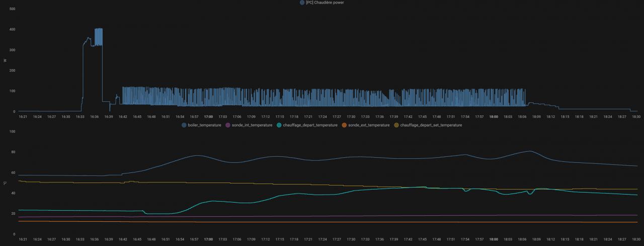Toggle the [PC] Chaudière power legend label
Viewport: 644px width, 246px height.
coord(325,3)
